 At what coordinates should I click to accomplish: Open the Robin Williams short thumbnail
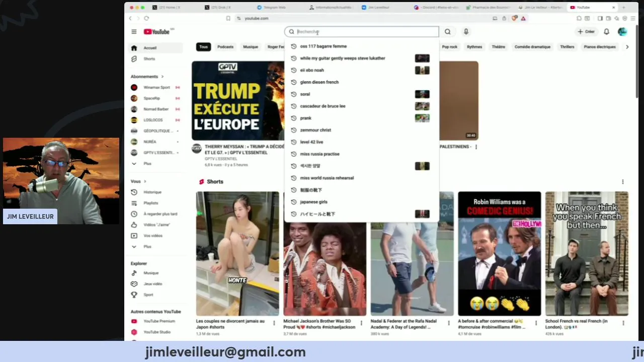pos(500,253)
